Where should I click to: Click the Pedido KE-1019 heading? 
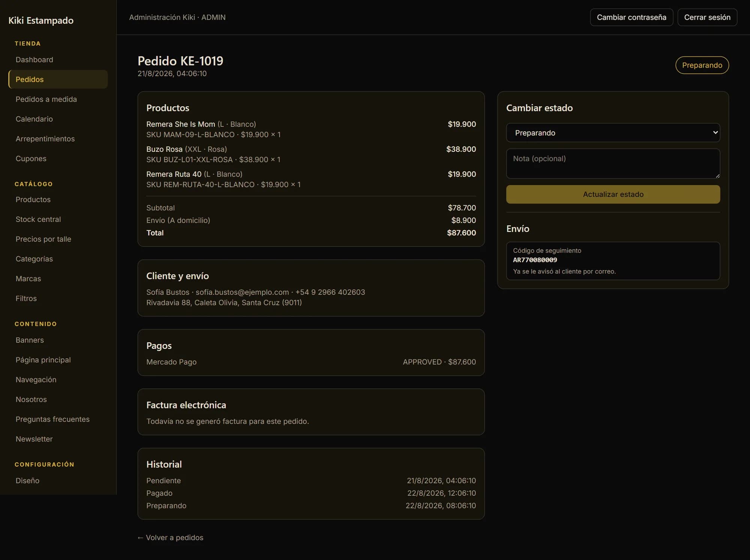tap(180, 61)
